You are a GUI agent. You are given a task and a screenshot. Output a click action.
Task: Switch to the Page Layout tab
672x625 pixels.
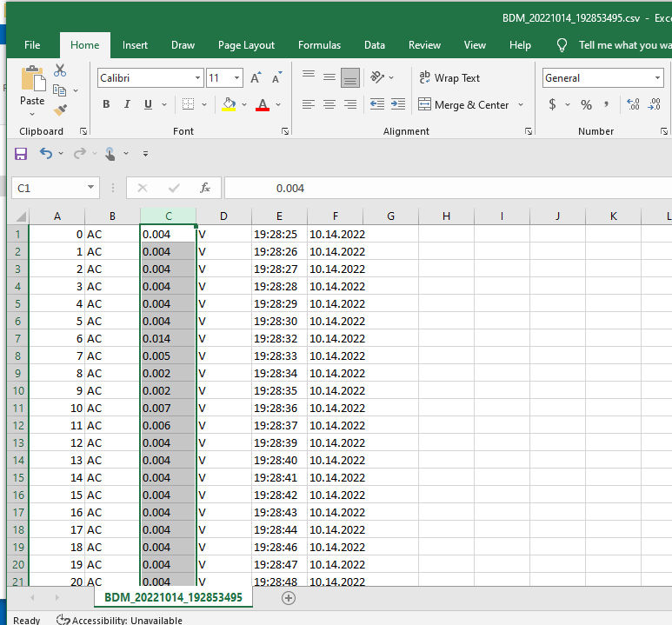click(x=246, y=45)
